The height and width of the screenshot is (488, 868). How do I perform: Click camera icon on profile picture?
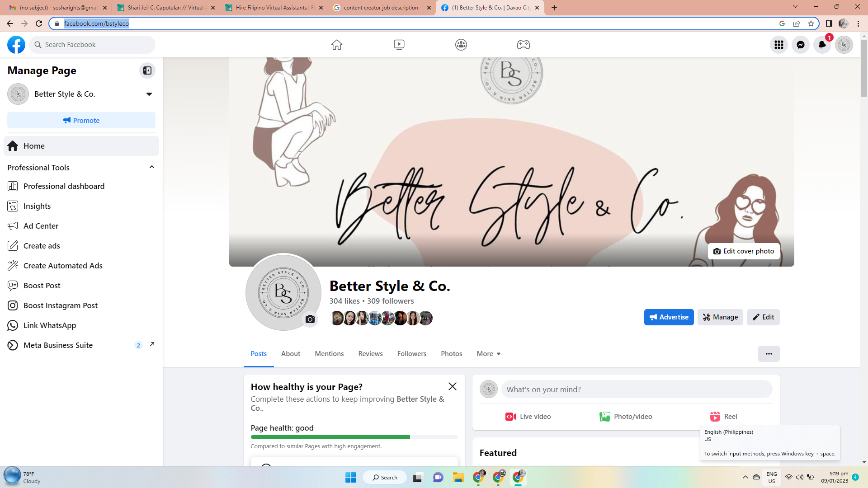(310, 319)
